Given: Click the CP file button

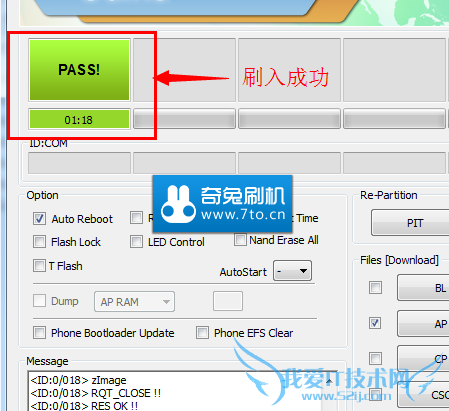Looking at the screenshot, I should 423,359.
